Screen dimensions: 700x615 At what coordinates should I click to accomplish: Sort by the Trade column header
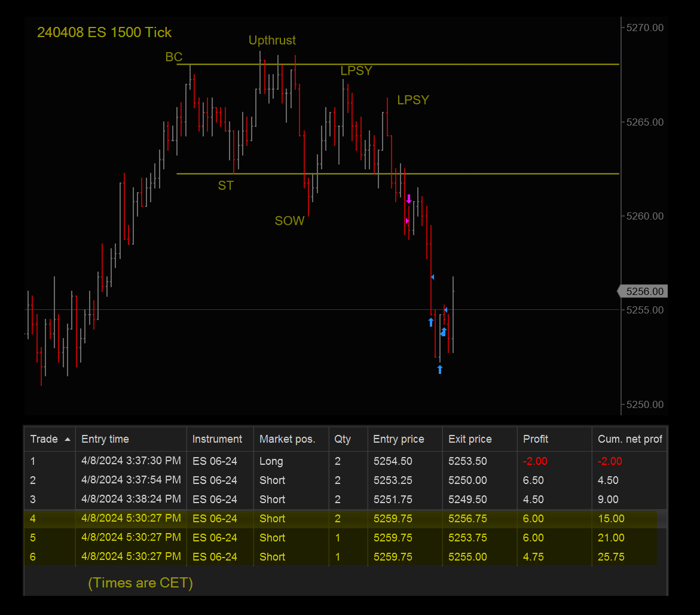[x=50, y=439]
